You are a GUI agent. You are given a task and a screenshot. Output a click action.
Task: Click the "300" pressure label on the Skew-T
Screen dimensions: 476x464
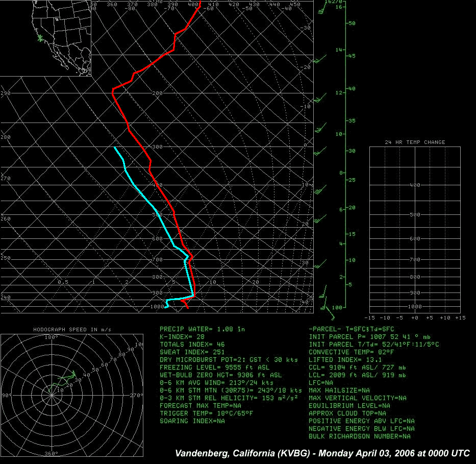pyautogui.click(x=157, y=147)
